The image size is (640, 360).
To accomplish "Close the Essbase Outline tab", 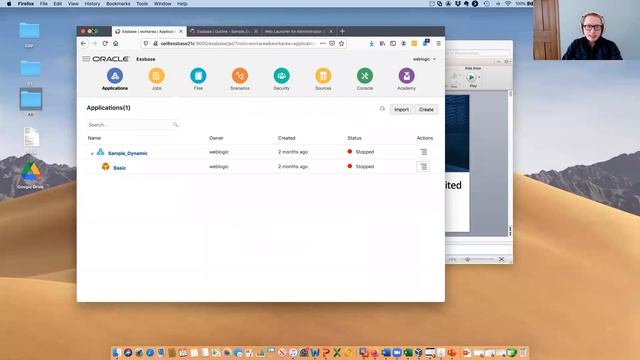I will (x=256, y=31).
